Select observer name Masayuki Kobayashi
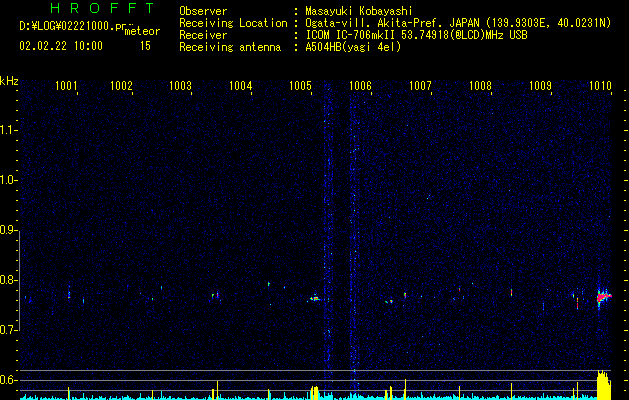The height and width of the screenshot is (400, 629). [x=359, y=11]
